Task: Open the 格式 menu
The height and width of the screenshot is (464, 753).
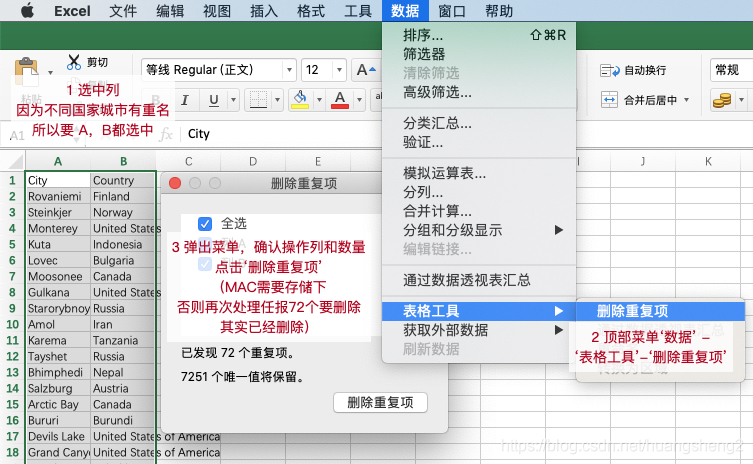Action: [x=311, y=11]
